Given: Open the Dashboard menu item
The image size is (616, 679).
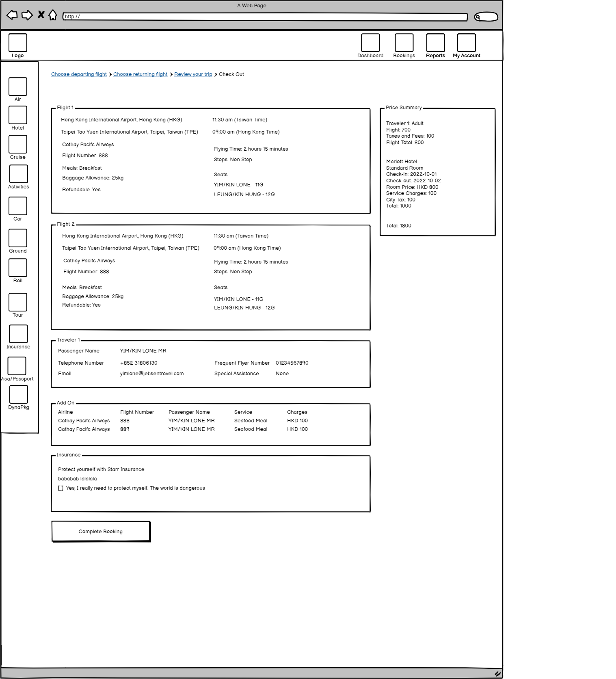Looking at the screenshot, I should tap(370, 43).
